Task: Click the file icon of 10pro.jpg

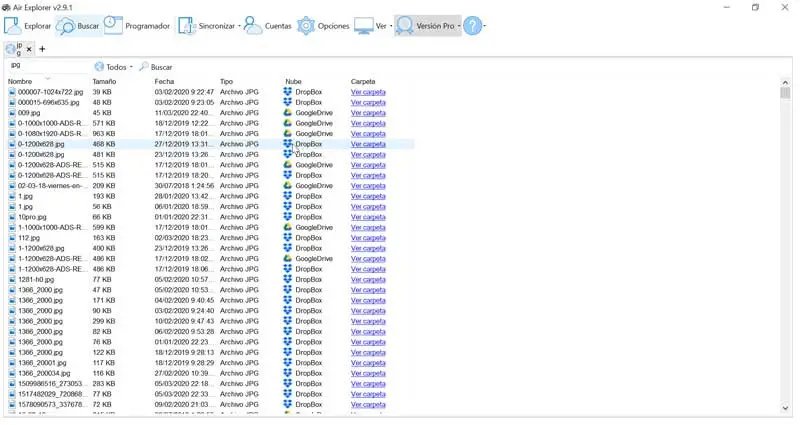Action: tap(12, 217)
